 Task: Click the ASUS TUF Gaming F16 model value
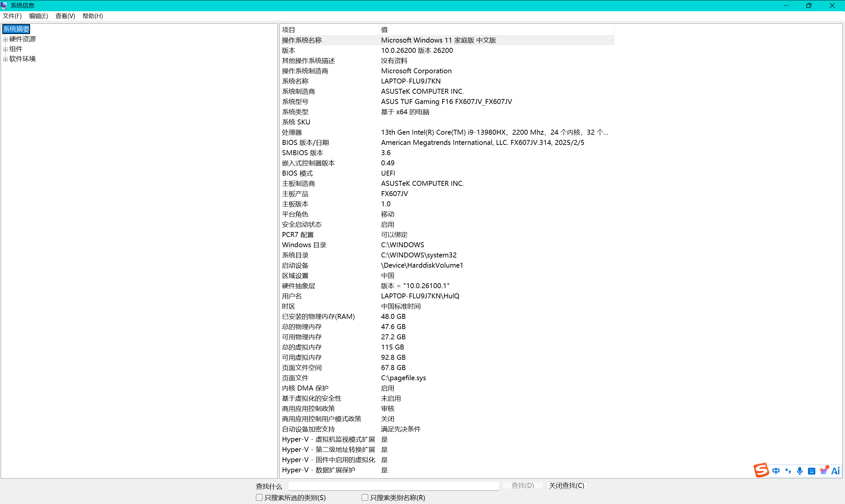(x=446, y=102)
